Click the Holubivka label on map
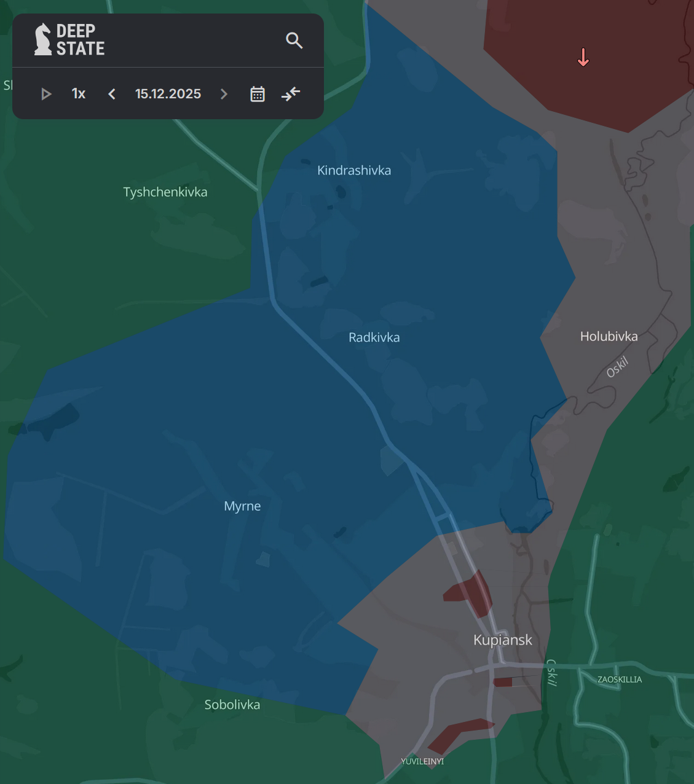 609,337
